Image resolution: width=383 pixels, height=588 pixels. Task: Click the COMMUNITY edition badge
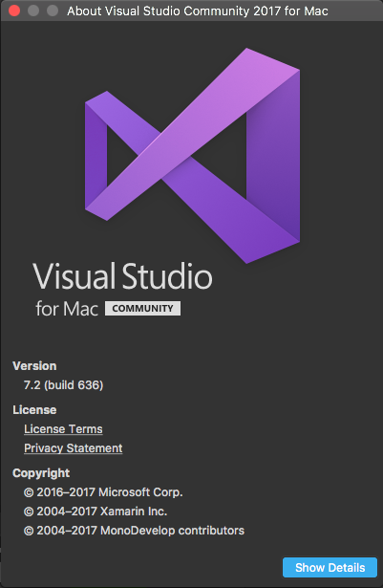[142, 308]
